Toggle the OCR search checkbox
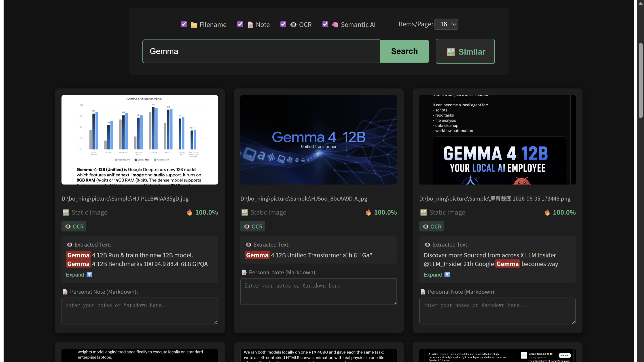Viewport: 644px width, 362px height. click(283, 24)
